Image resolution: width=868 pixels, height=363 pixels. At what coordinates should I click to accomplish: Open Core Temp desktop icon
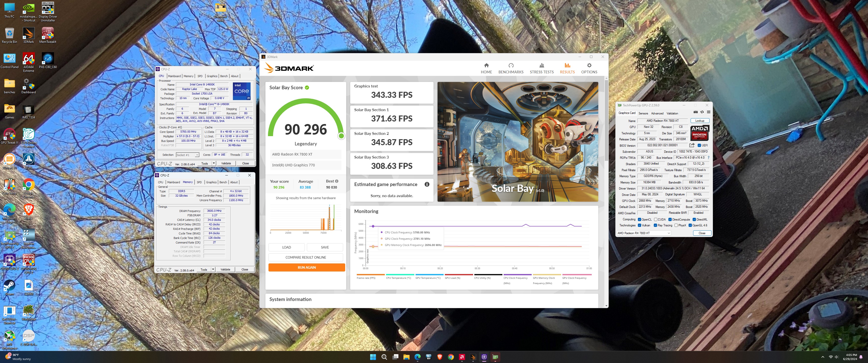(9, 187)
